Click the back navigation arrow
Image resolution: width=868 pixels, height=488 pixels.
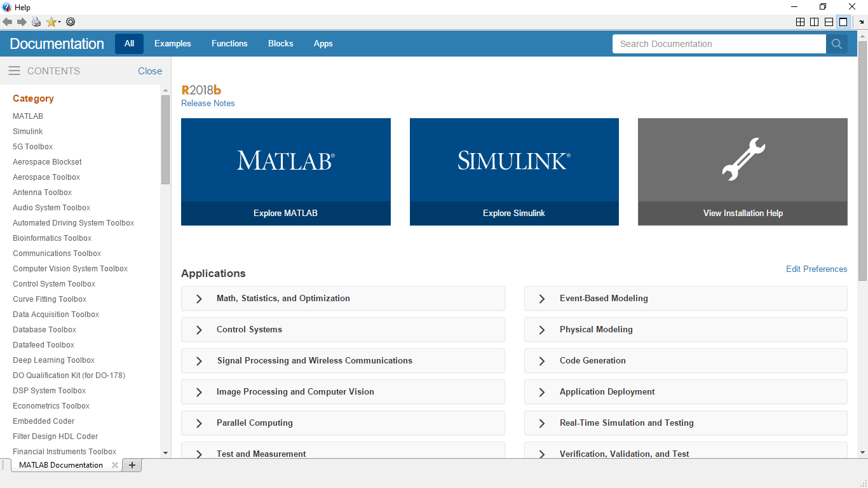pyautogui.click(x=8, y=22)
